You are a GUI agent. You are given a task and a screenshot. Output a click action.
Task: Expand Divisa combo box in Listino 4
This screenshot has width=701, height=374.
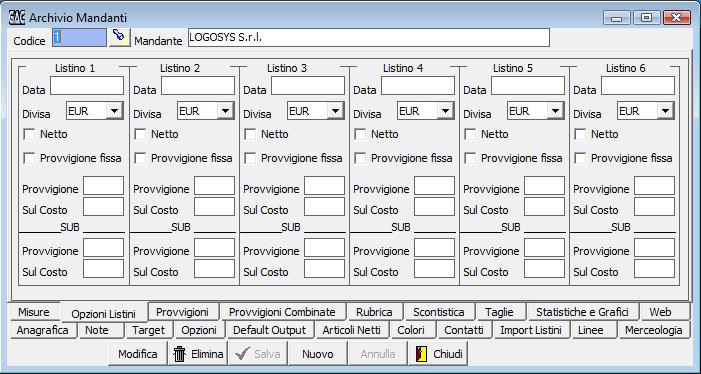coord(445,111)
